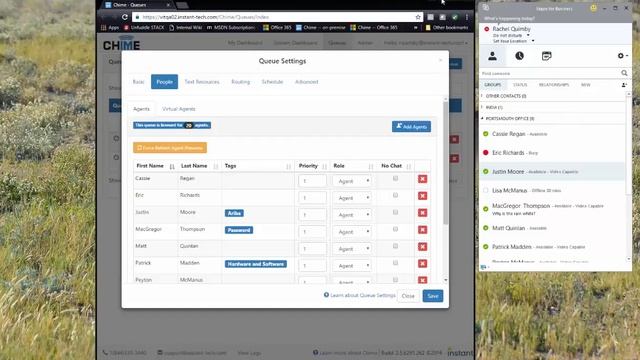Remove agent Matt Quinlan with red X
This screenshot has height=360, width=640.
pyautogui.click(x=422, y=247)
